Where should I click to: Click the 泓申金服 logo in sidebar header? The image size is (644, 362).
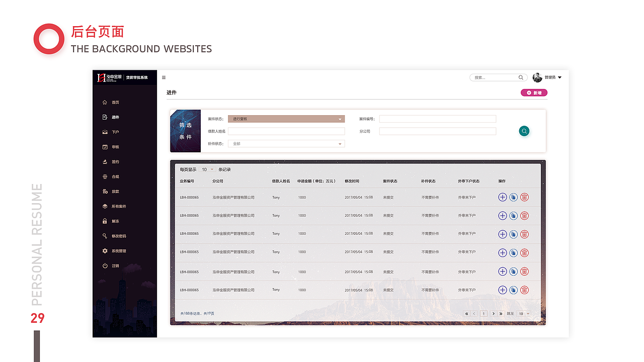(109, 77)
